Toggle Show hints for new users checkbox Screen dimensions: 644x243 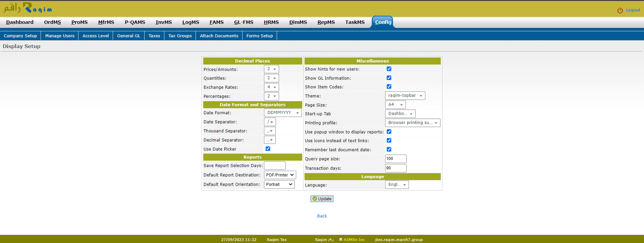pos(389,69)
